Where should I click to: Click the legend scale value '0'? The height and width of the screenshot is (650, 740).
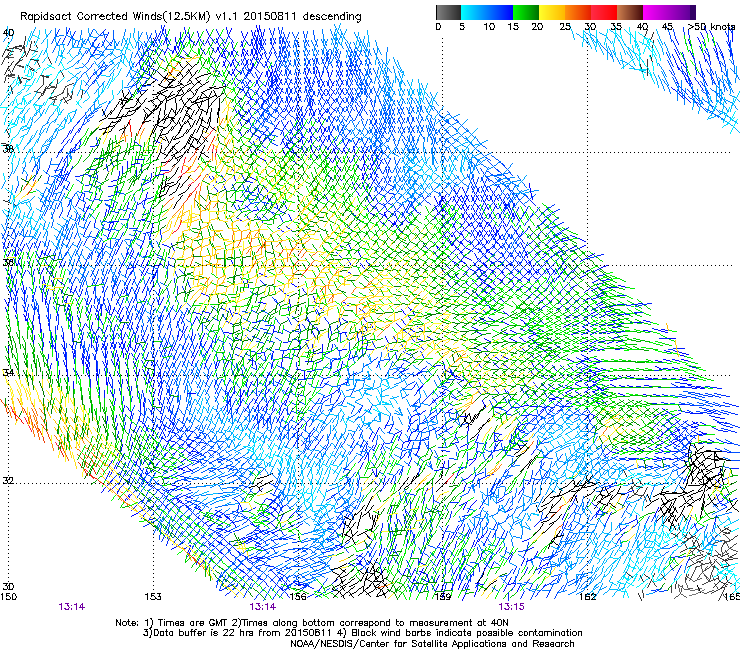click(x=438, y=27)
